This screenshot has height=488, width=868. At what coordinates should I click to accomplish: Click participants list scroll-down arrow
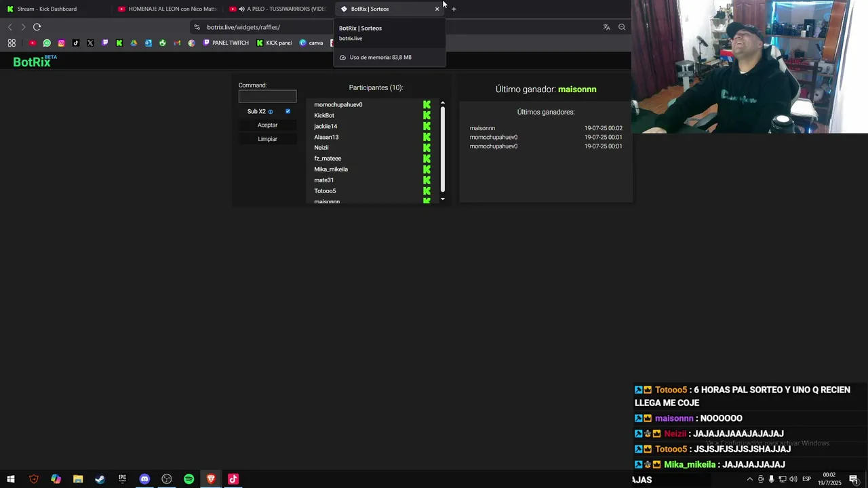click(x=443, y=199)
